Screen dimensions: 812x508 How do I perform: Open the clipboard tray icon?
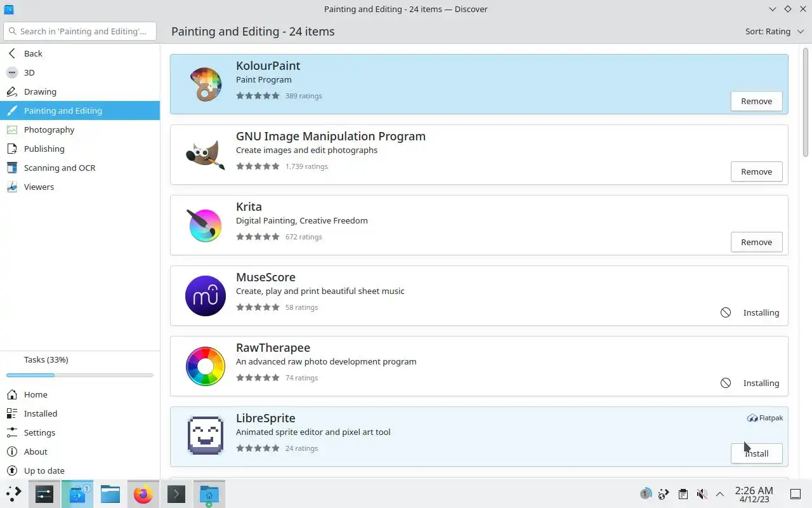683,494
